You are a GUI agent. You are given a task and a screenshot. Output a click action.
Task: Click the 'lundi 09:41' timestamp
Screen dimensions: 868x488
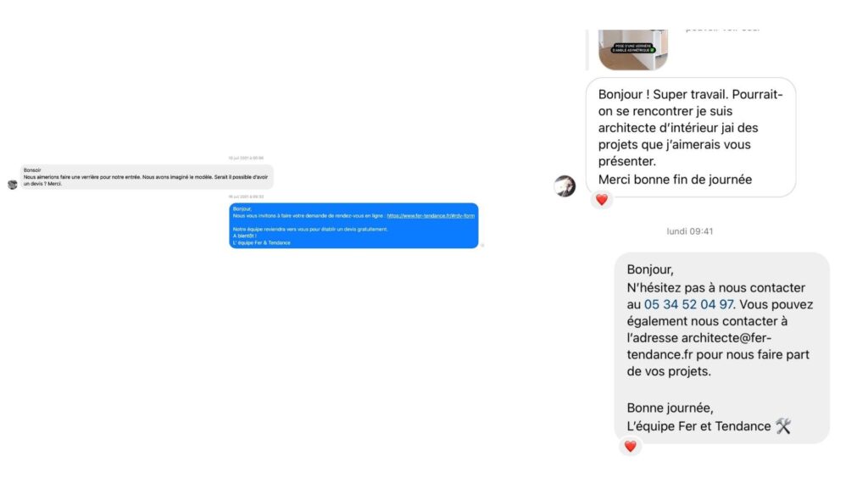pyautogui.click(x=690, y=231)
